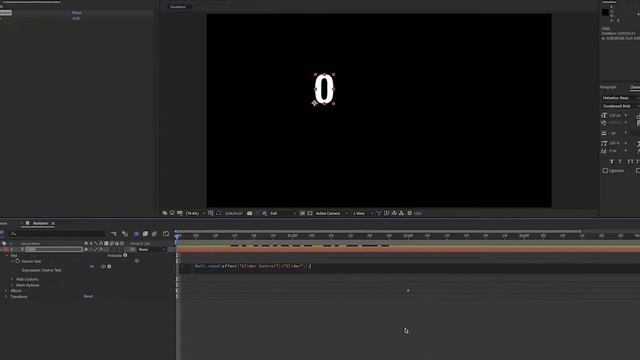
Task: Click the Source Text stopwatch icon
Action: tap(18, 261)
